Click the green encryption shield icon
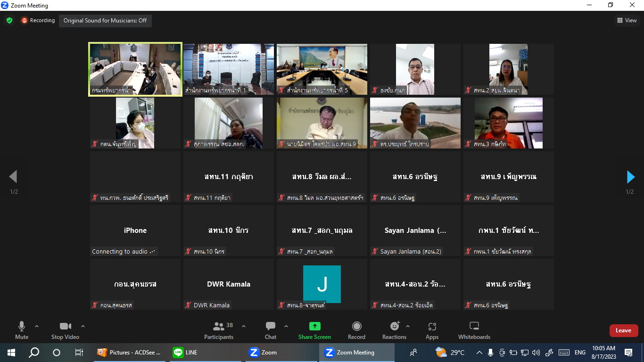Viewport: 644px width, 362px height. coord(9,21)
